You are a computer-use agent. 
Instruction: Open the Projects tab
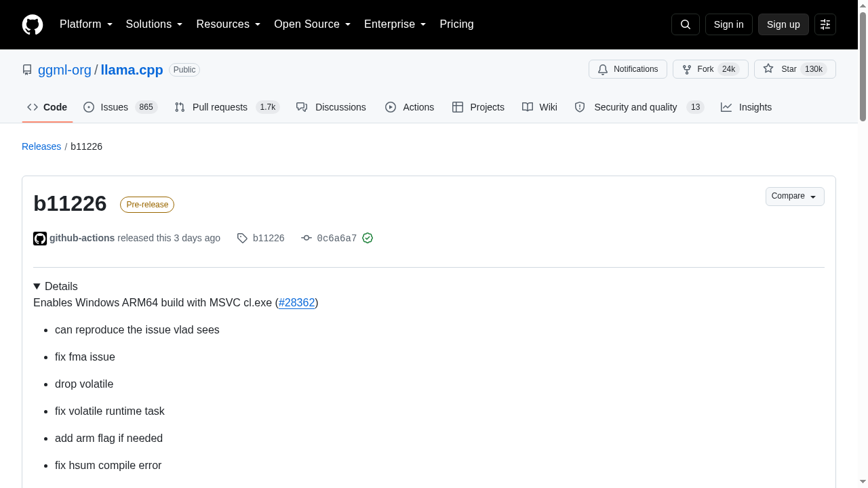478,107
